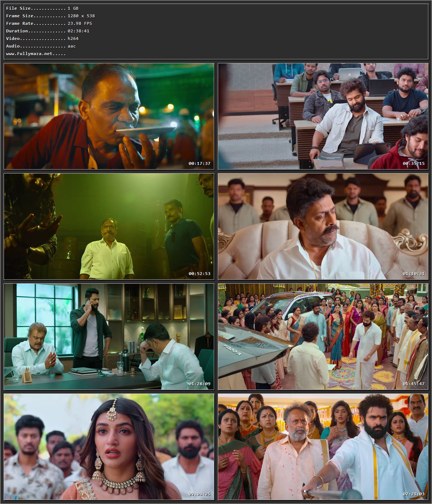The width and height of the screenshot is (432, 504).
Task: Click the Frame Size 1280 x 538 line
Action: click(50, 16)
